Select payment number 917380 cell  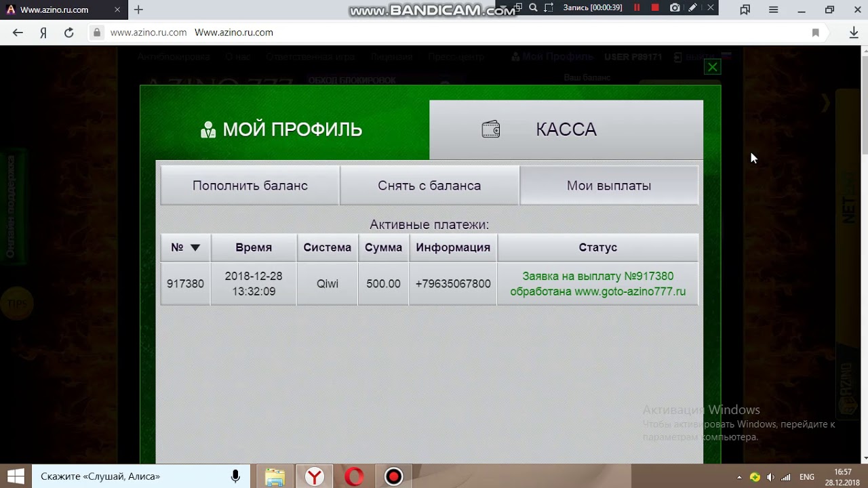tap(185, 284)
